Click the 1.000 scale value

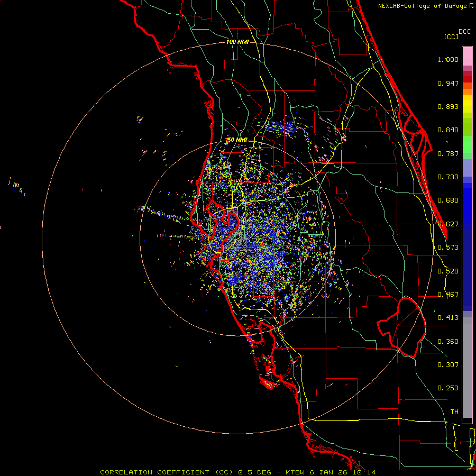[x=448, y=60]
